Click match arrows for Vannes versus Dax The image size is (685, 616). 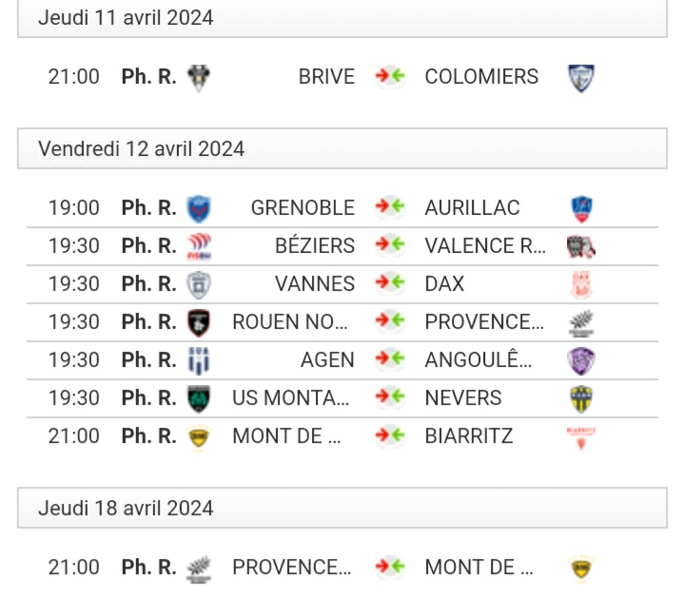click(x=390, y=283)
